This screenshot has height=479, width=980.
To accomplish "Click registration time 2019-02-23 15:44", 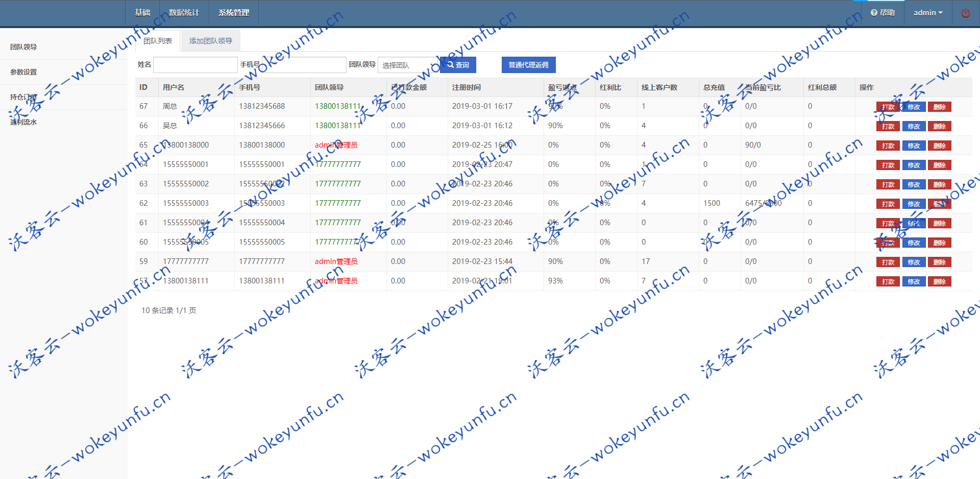I will point(482,261).
